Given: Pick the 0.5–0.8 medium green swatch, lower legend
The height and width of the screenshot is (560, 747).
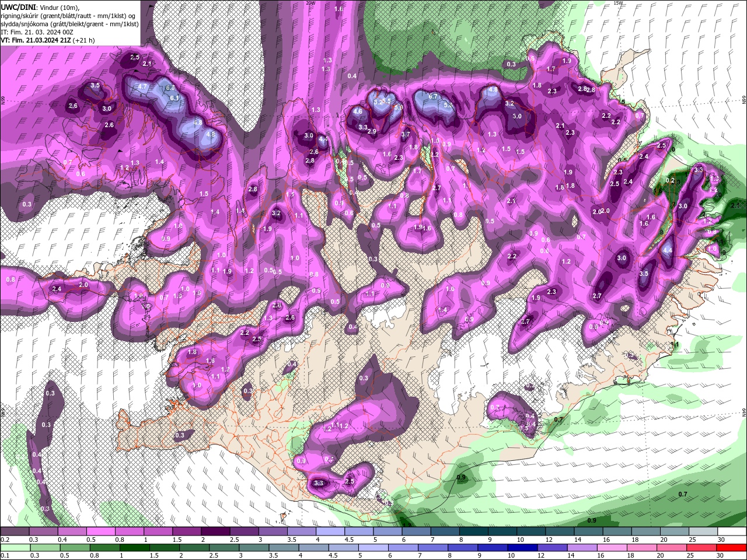Looking at the screenshot, I should (74, 548).
